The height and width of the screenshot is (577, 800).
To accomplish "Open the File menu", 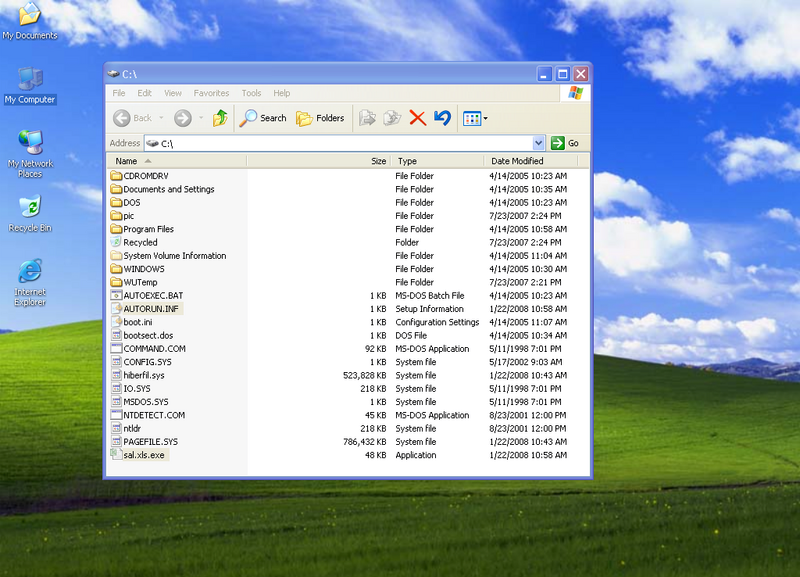I will [x=119, y=93].
